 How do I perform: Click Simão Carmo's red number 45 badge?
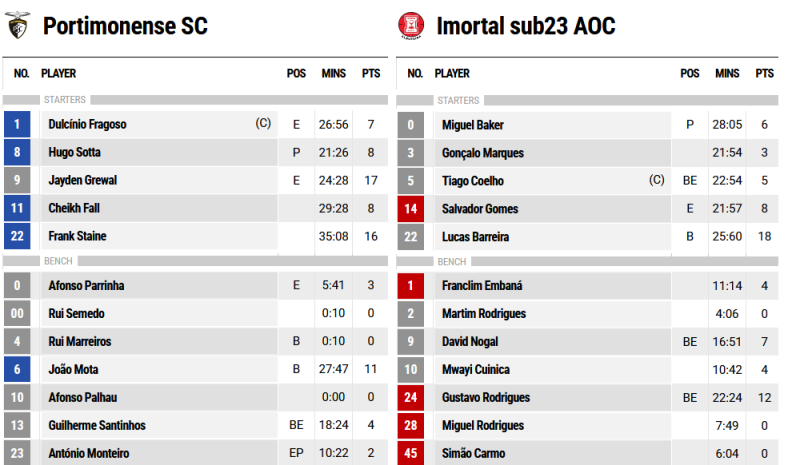coord(411,453)
